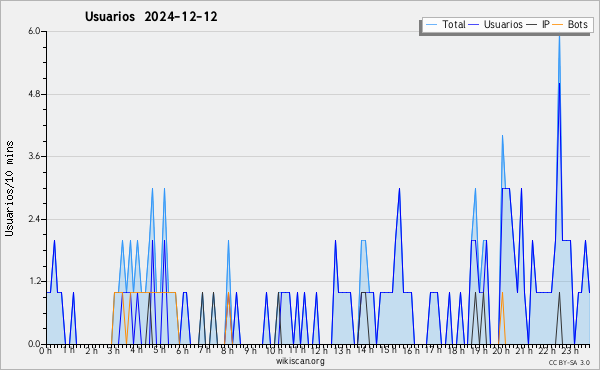This screenshot has height=370, width=600.
Task: Click the y-axis value 0.0
Action: 34,344
